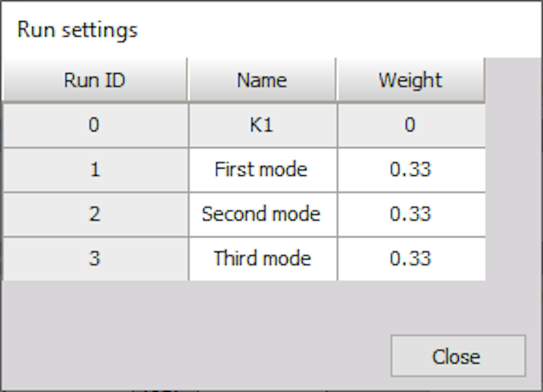Select the Second mode name cell
The height and width of the screenshot is (392, 543).
coord(263,215)
